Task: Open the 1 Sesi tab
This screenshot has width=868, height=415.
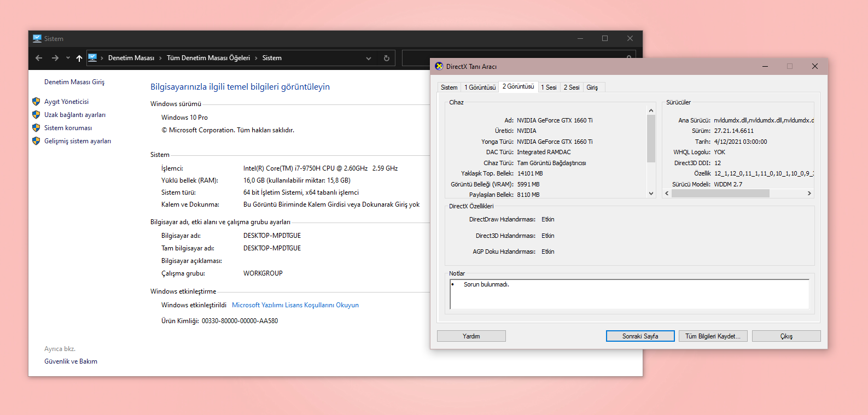Action: click(549, 87)
